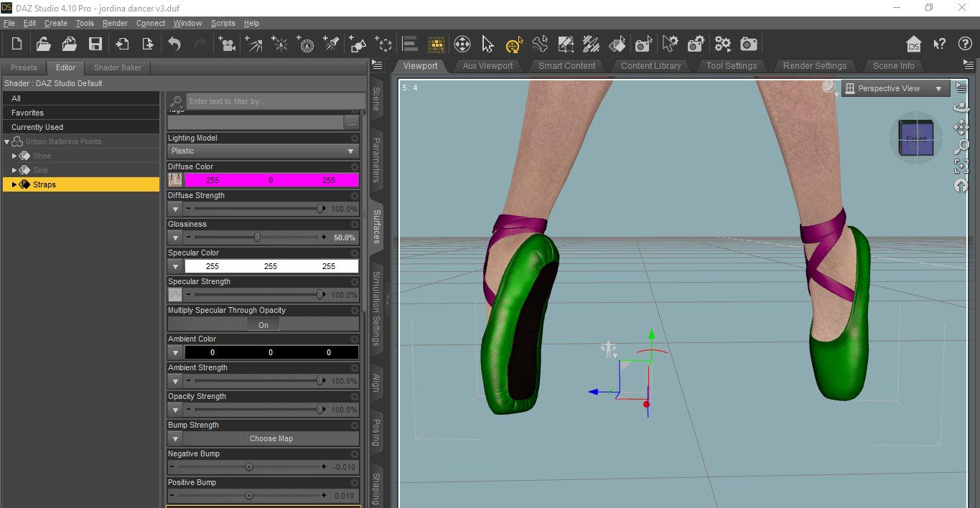The height and width of the screenshot is (508, 980).
Task: Open the Create menu
Action: pos(56,23)
